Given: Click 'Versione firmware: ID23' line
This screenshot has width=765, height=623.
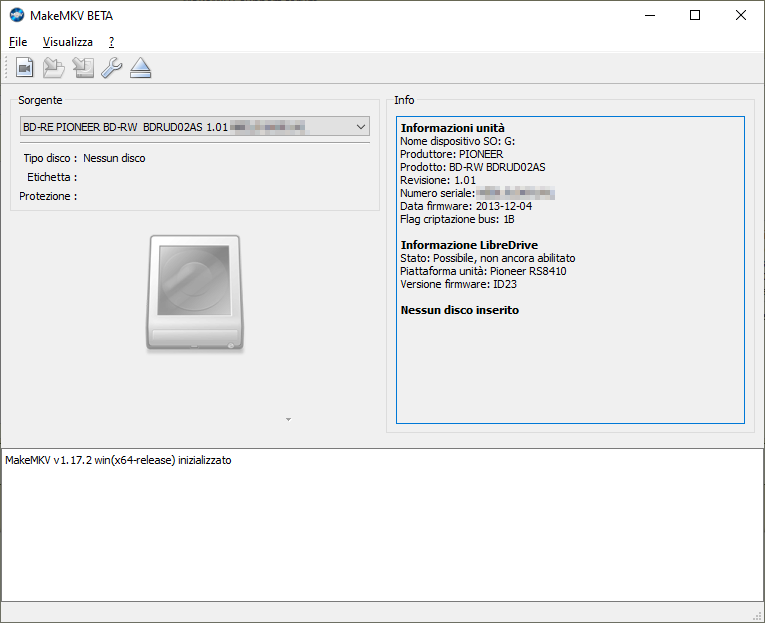Looking at the screenshot, I should click(458, 284).
